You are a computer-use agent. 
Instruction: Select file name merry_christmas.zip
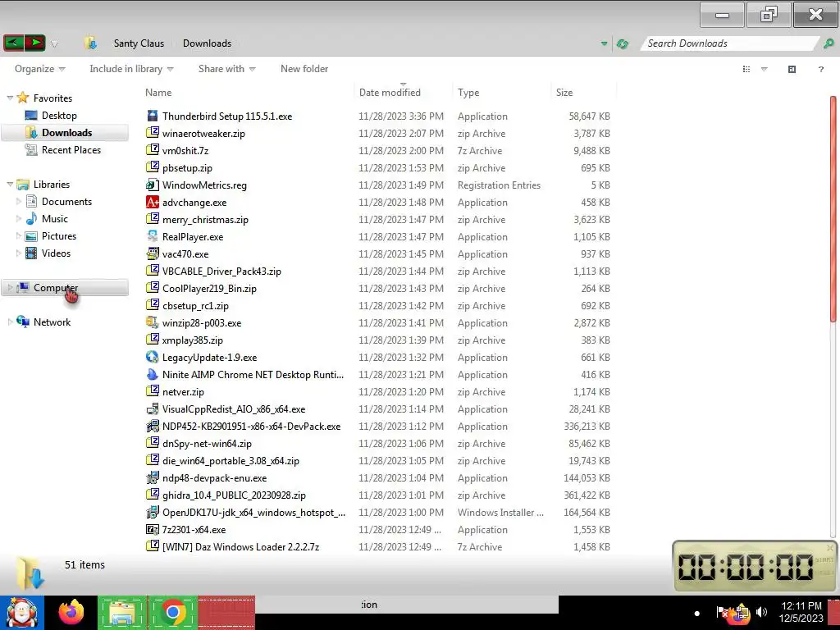point(205,220)
